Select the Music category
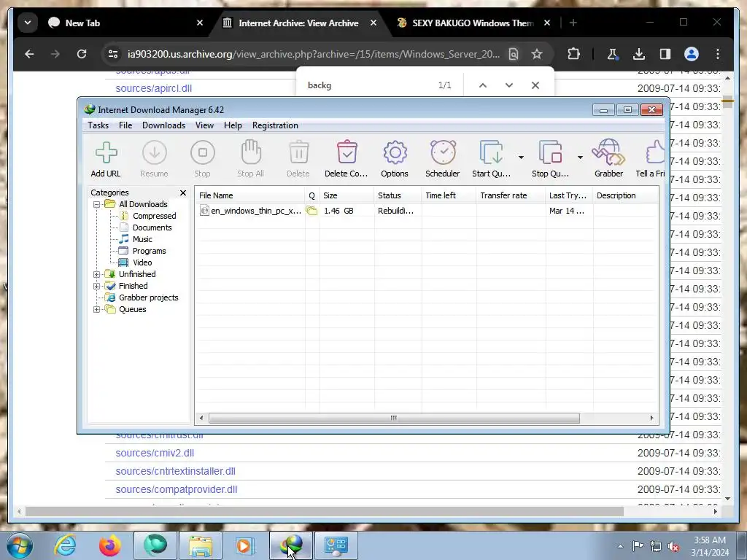747x560 pixels. [142, 239]
